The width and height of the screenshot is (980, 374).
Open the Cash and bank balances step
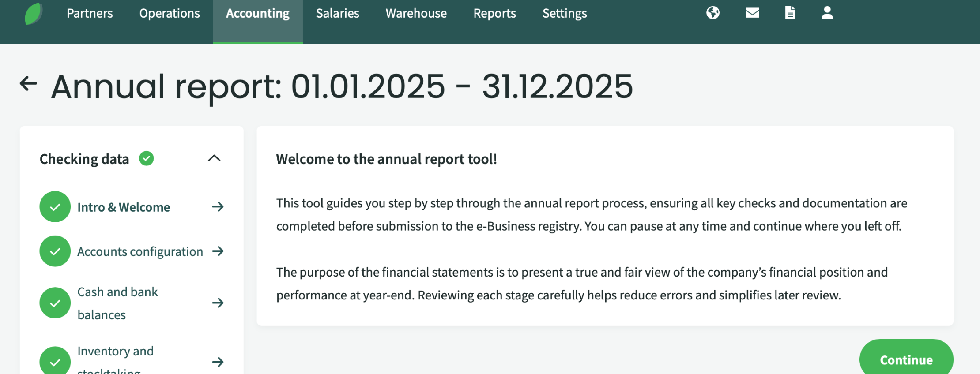coord(118,303)
